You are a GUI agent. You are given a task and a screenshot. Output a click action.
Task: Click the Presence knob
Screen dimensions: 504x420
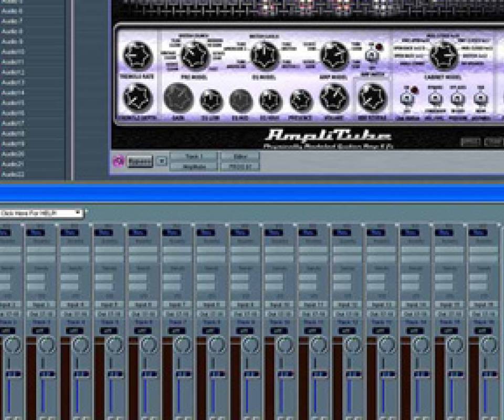click(301, 101)
